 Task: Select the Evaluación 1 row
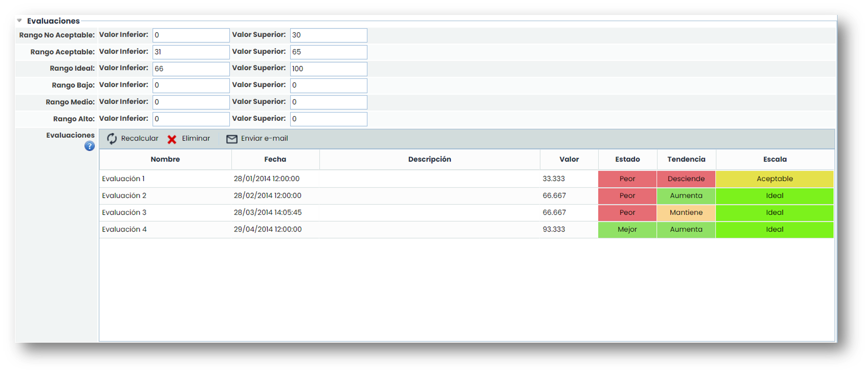click(124, 179)
